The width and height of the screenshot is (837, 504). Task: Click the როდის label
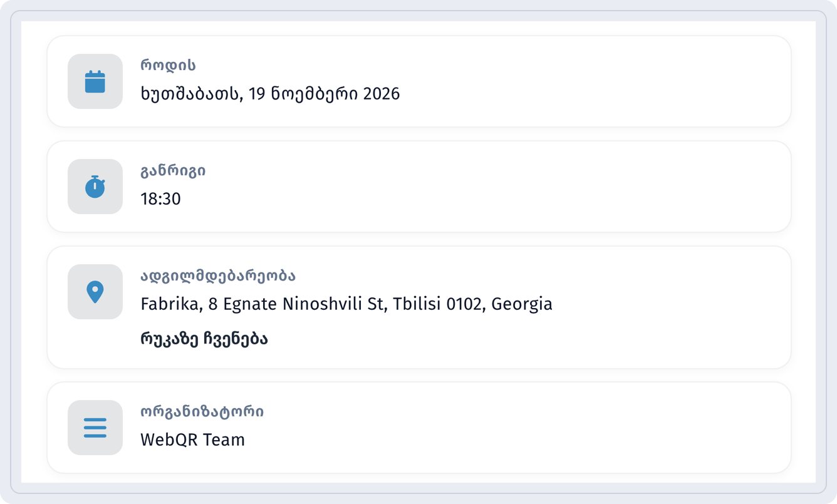tap(169, 65)
